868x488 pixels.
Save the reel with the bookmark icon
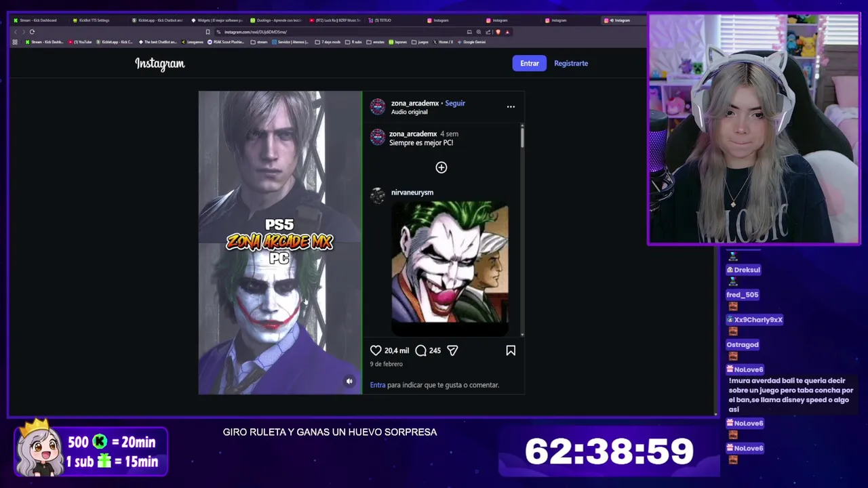click(x=511, y=350)
